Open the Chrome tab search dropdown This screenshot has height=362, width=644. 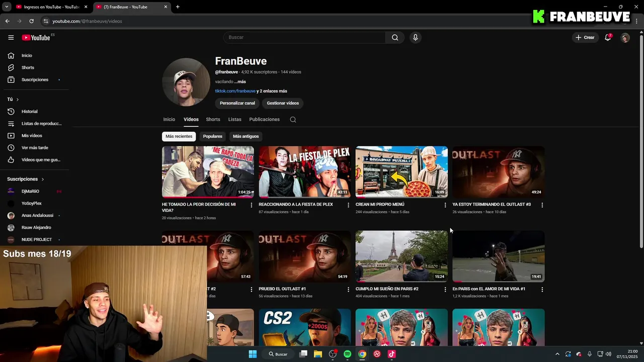pyautogui.click(x=7, y=7)
